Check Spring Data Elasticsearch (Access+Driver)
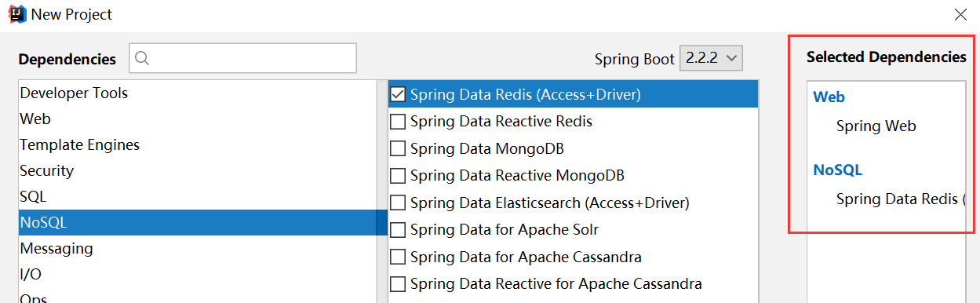980x303 pixels. (x=398, y=203)
